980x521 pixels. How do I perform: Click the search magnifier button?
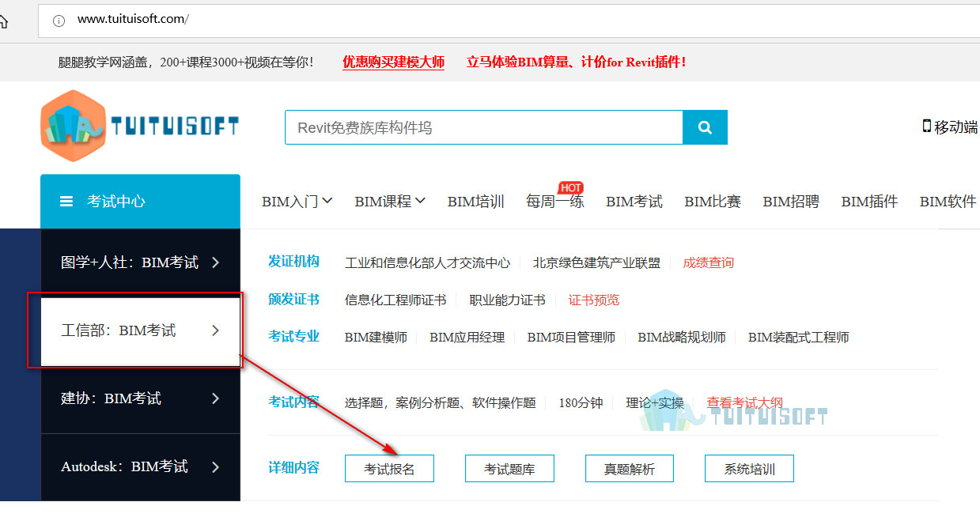705,127
